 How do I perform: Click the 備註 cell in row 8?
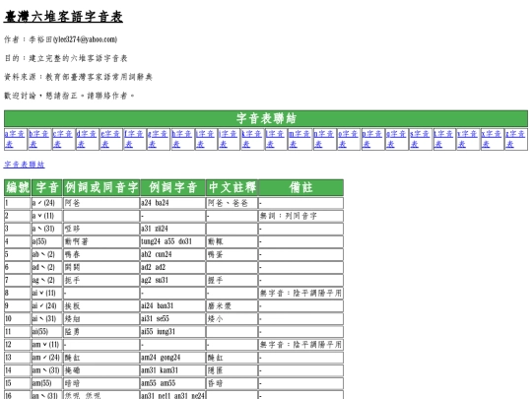300,294
